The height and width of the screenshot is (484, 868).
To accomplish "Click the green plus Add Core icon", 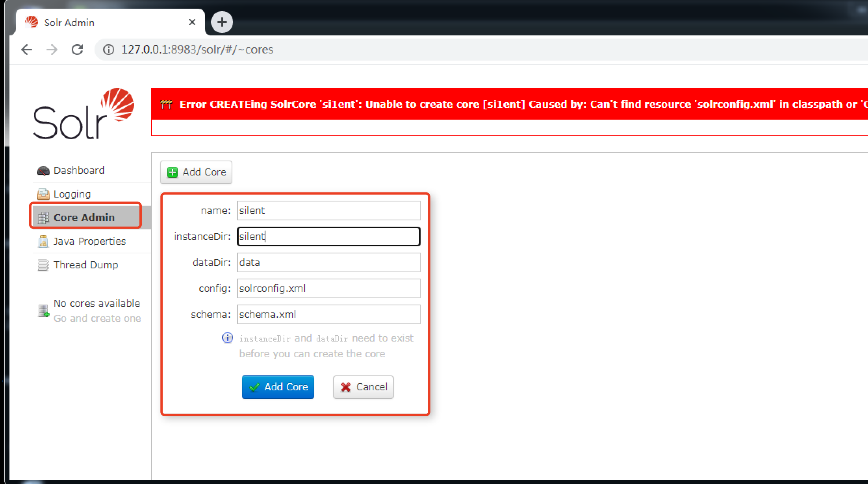I will [172, 172].
